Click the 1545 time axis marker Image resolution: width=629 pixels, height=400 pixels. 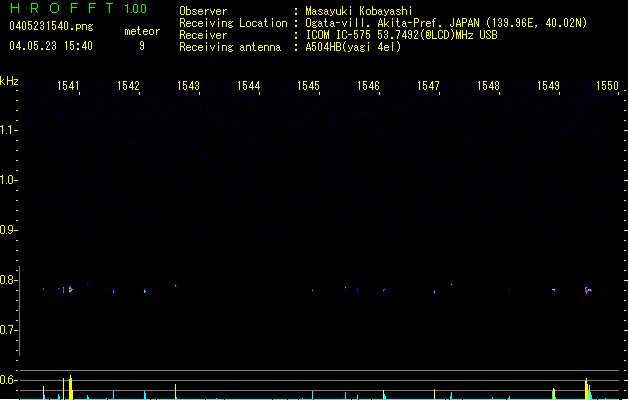tap(308, 86)
